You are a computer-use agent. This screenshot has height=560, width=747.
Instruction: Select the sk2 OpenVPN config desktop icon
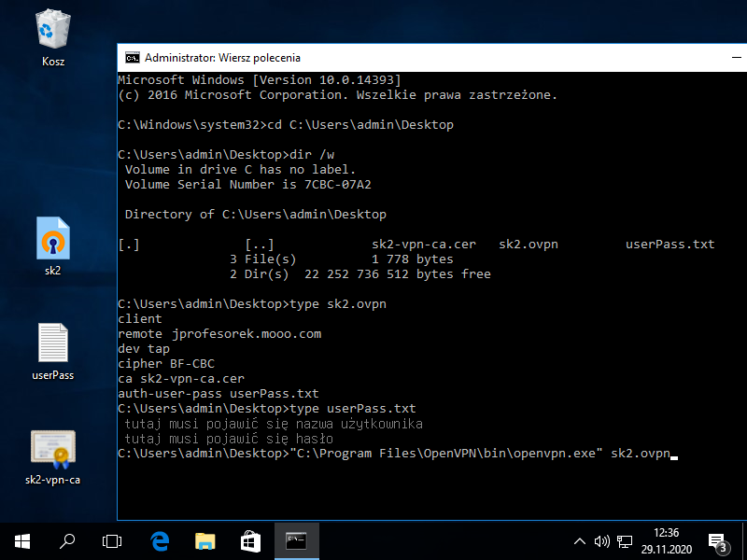pyautogui.click(x=52, y=239)
